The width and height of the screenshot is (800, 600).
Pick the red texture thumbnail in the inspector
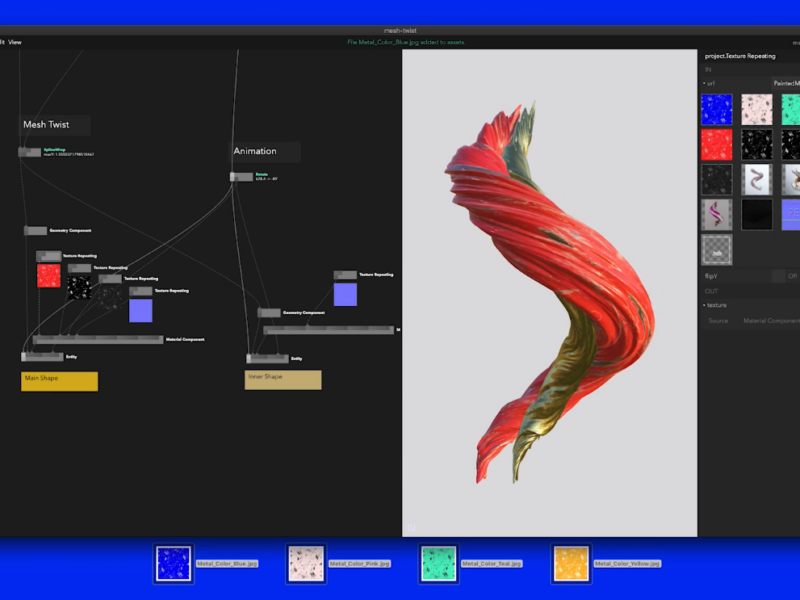click(716, 145)
